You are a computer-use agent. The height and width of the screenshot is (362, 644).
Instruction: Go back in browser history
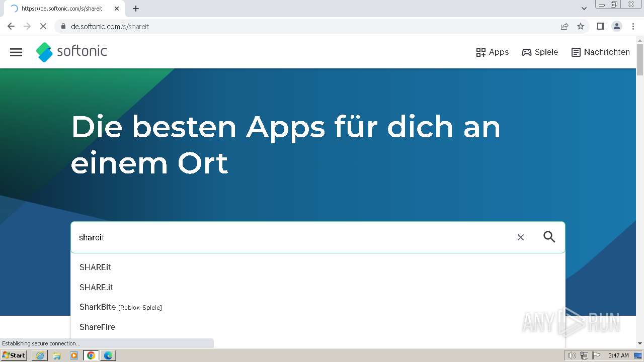[x=11, y=26]
